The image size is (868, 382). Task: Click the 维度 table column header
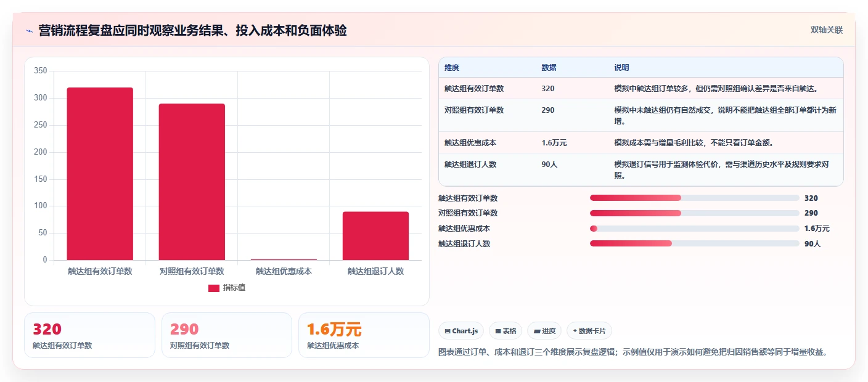pos(452,68)
